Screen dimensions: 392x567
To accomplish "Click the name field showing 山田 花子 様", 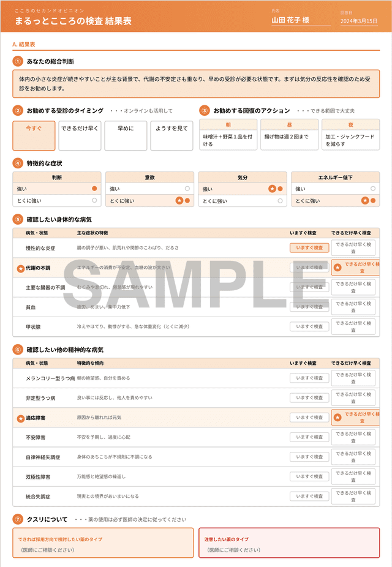I will [x=301, y=20].
